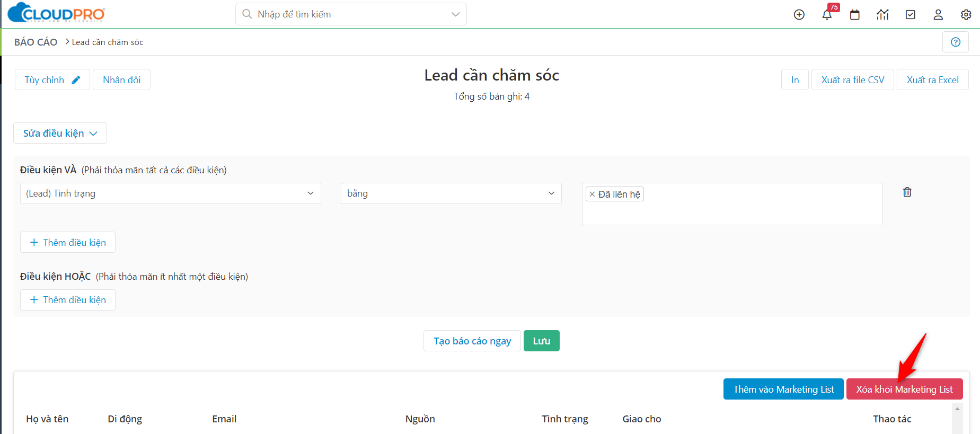980x434 pixels.
Task: Go to BÁO CÁO in the breadcrumb
Action: coord(36,42)
